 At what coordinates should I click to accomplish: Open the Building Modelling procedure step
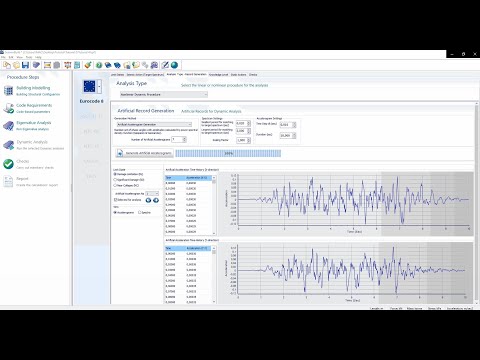[x=33, y=91]
